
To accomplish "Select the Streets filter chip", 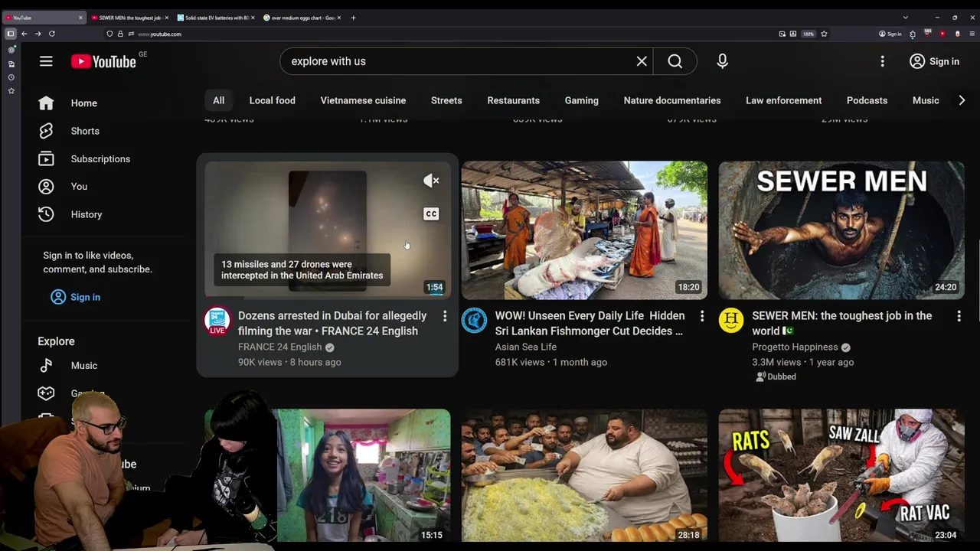I will 446,100.
